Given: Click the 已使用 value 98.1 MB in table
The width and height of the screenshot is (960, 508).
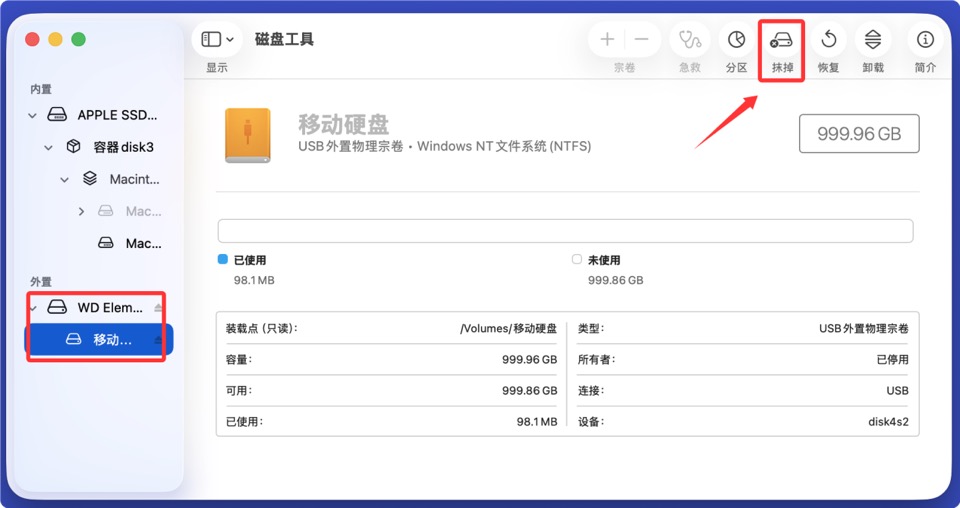Looking at the screenshot, I should (x=537, y=422).
